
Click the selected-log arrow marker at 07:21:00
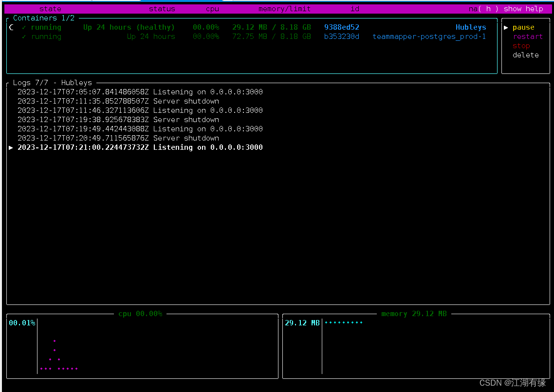(11, 147)
